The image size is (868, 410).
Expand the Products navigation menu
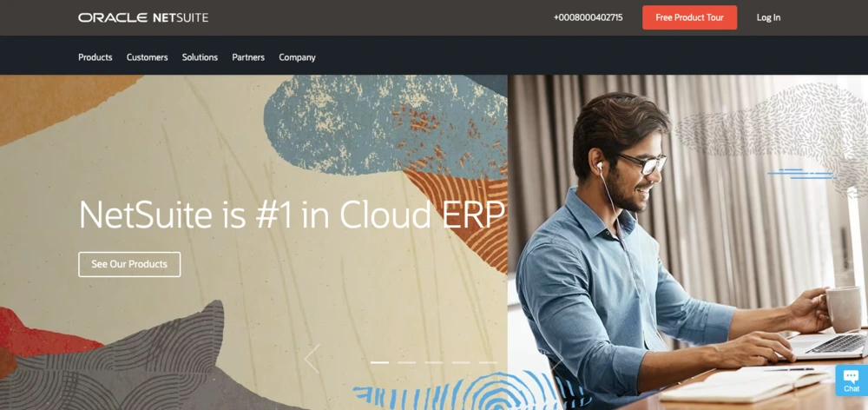pos(95,57)
